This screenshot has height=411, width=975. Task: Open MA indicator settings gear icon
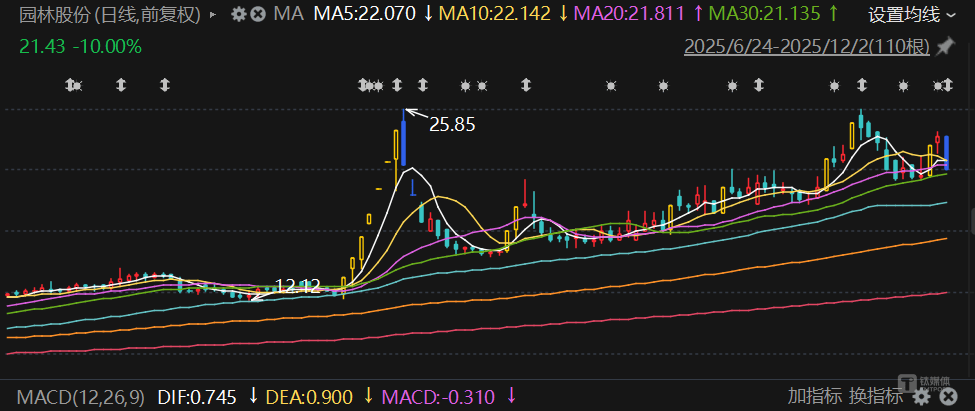238,15
